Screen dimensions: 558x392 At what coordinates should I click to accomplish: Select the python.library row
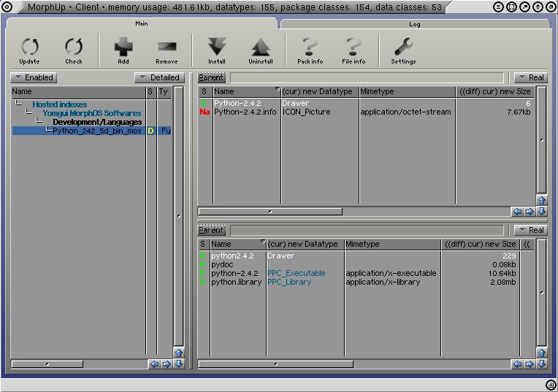pos(367,282)
